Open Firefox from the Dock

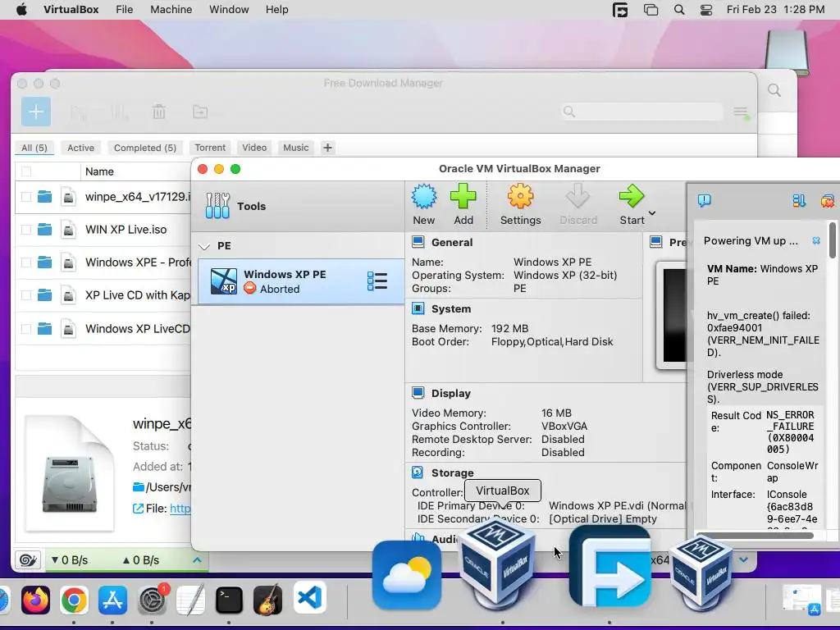point(35,600)
